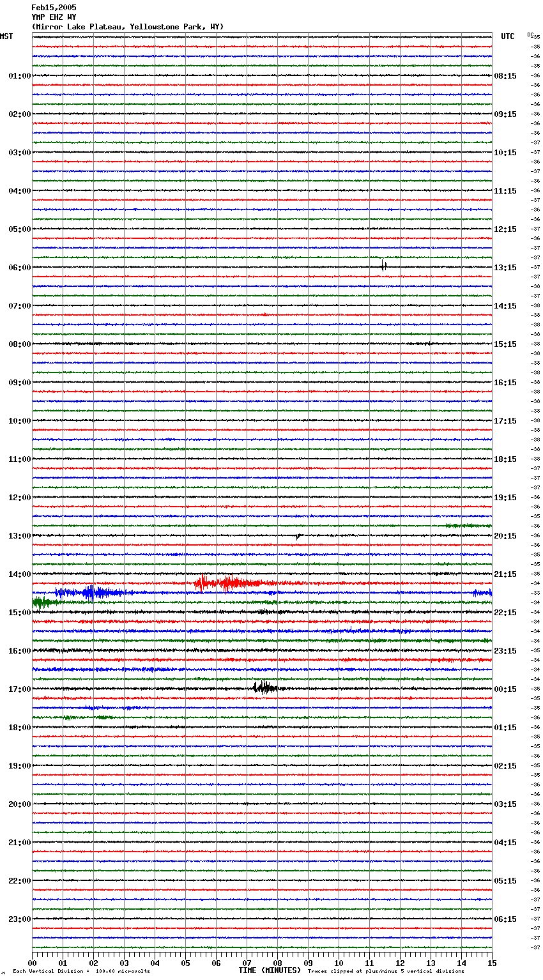Click the 18:15 UTC row label
Screen dimensions: 543x980
(x=505, y=459)
